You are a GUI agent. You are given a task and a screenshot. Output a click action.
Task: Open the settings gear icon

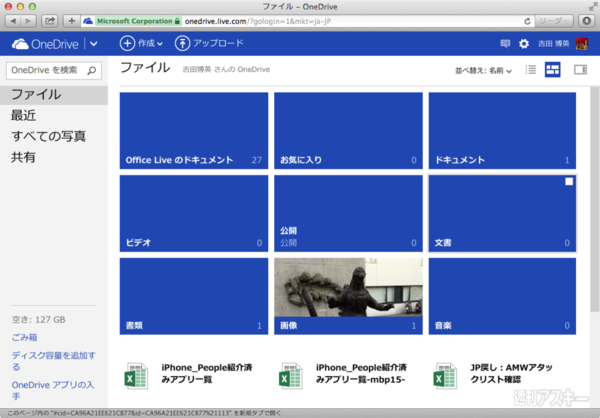[524, 44]
